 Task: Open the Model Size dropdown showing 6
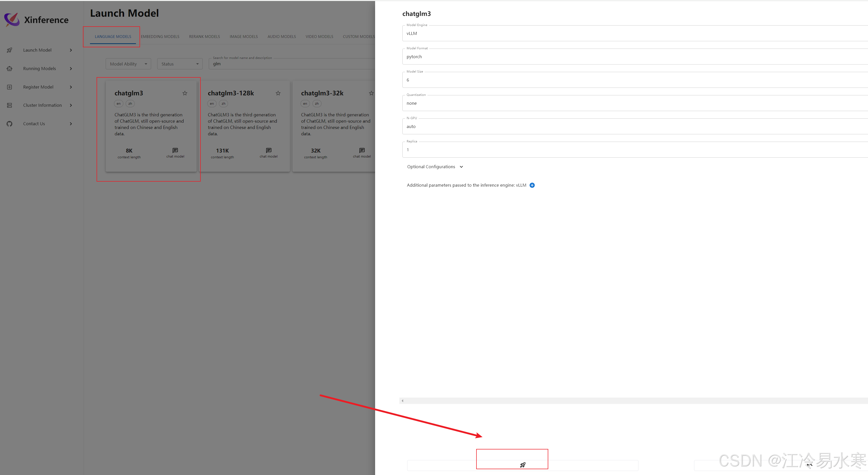[x=635, y=80]
